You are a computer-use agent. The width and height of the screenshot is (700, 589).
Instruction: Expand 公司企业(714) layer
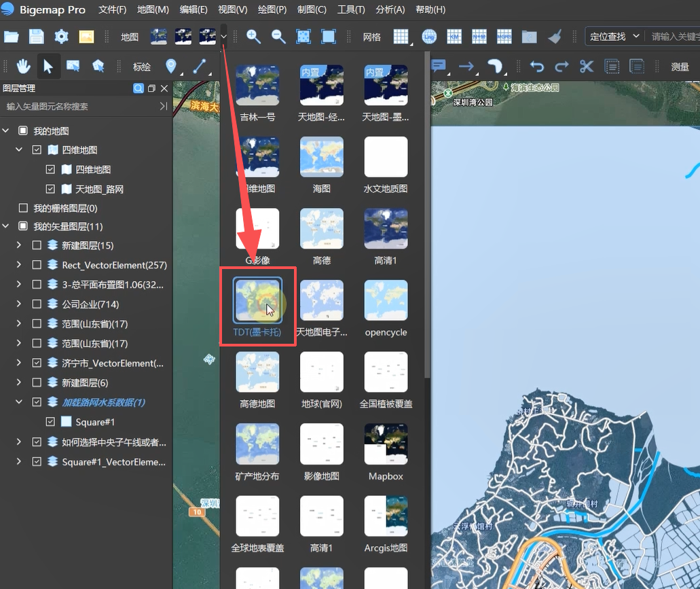click(19, 304)
